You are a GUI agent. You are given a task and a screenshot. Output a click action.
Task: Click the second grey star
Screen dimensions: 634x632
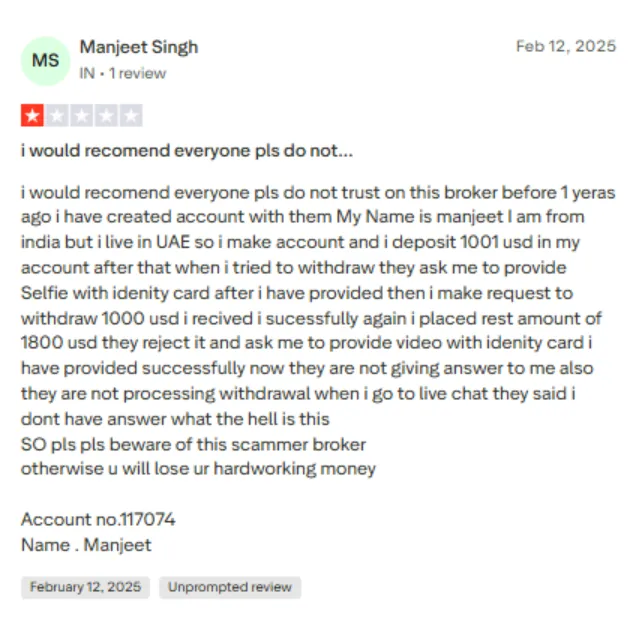(x=57, y=116)
